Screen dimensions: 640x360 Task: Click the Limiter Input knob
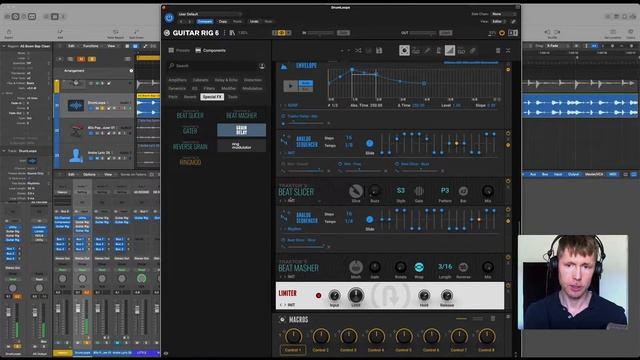(334, 296)
